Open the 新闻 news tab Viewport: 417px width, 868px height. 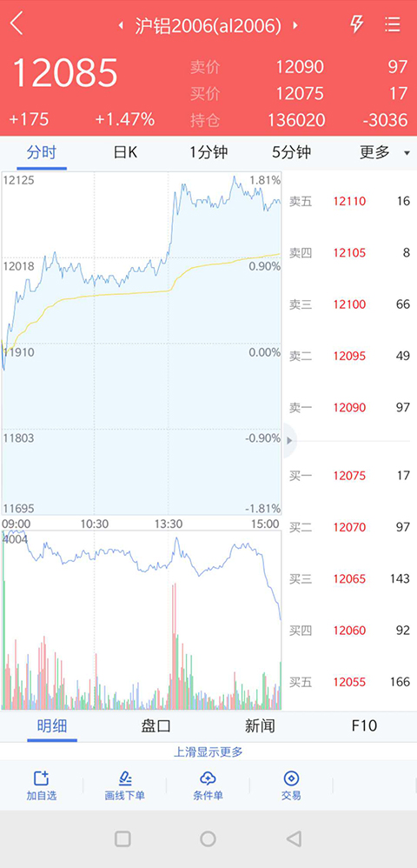pos(260,725)
